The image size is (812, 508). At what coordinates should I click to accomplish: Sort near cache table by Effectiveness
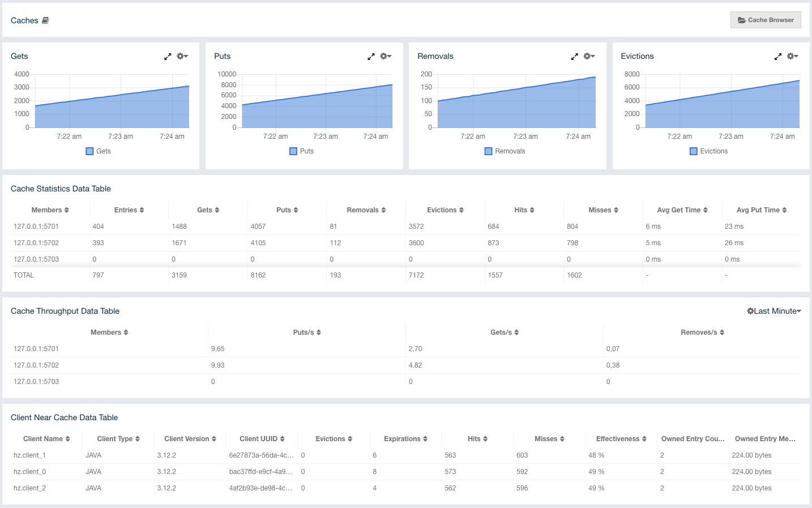621,439
